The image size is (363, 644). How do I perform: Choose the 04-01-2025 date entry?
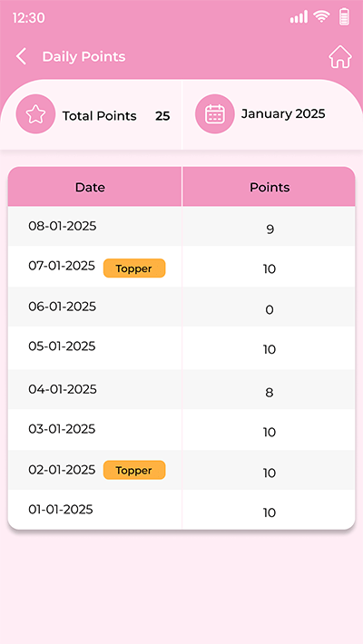tap(63, 389)
